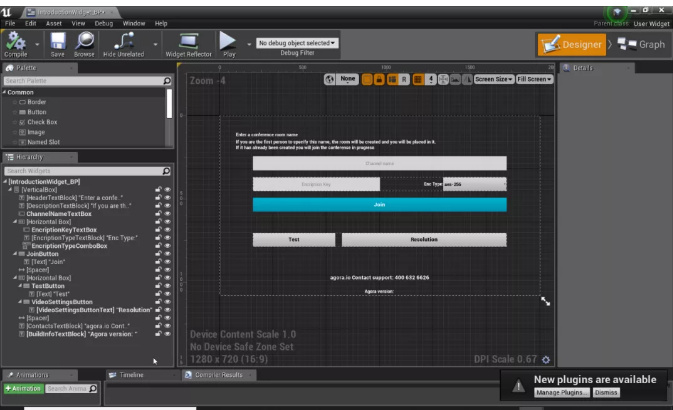Click the localization globe icon in viewport

click(x=329, y=79)
